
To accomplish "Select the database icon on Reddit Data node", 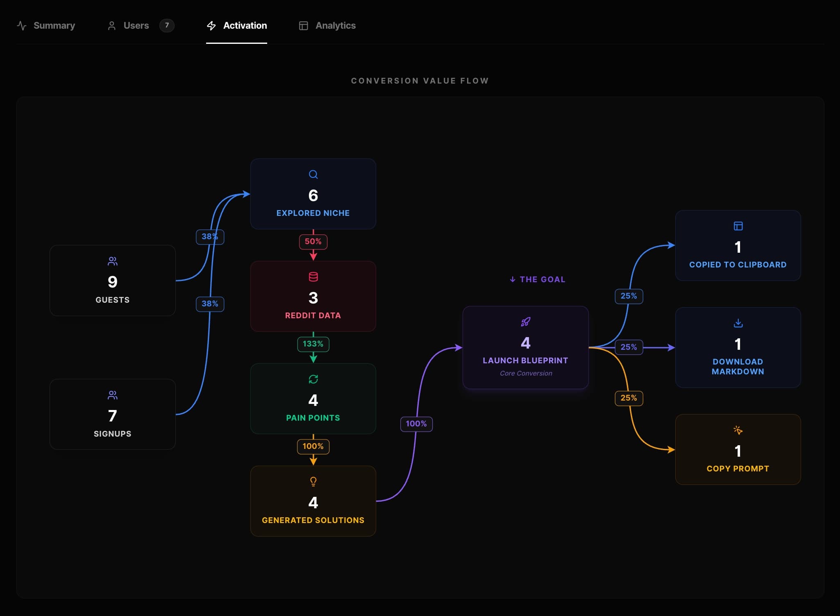I will [313, 276].
